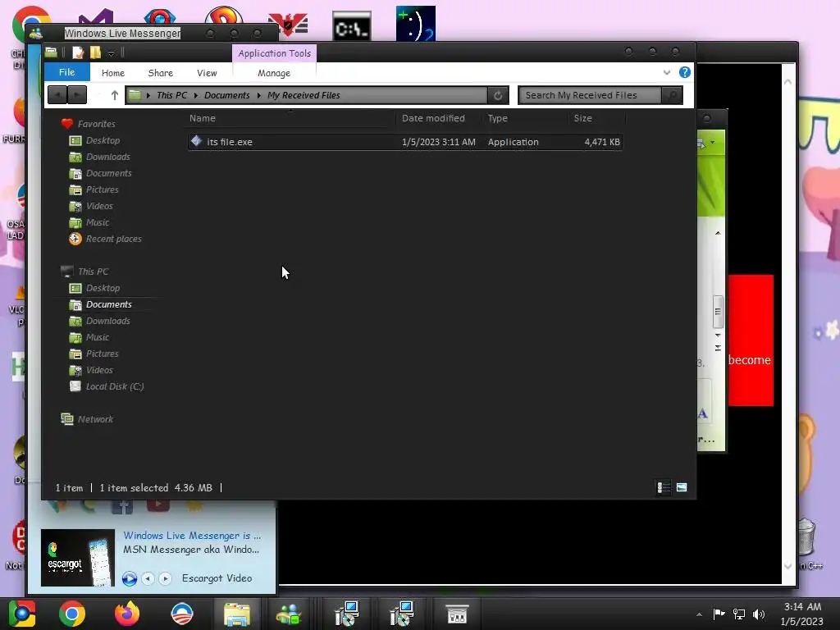Focus the Search My Received Files box
The height and width of the screenshot is (630, 840).
click(x=591, y=95)
